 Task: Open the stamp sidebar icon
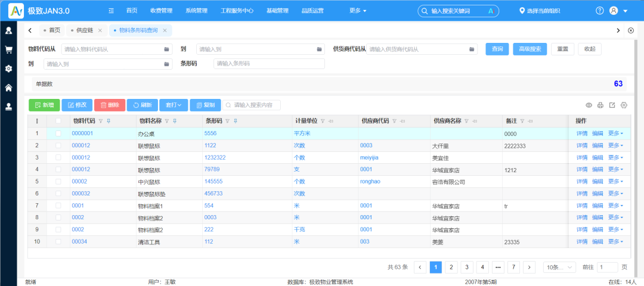pyautogui.click(x=8, y=107)
